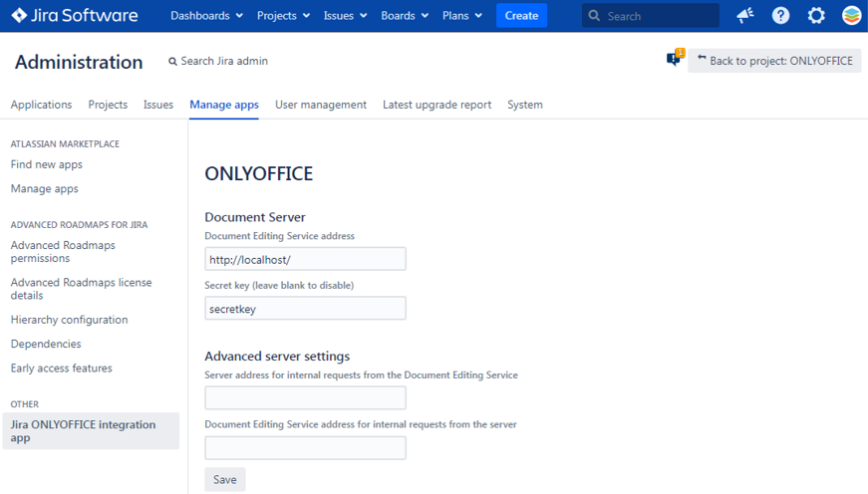
Task: Go back to project ONLYOFFICE
Action: (774, 61)
